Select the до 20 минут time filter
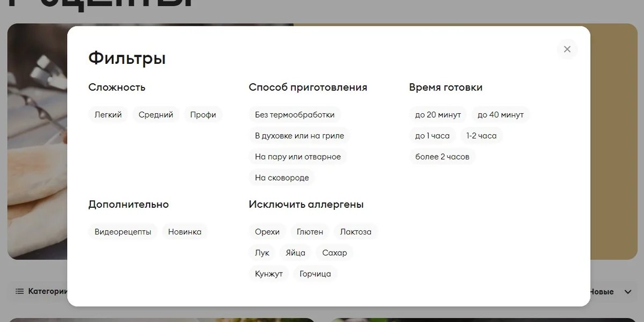Screen dimensions: 644x322 pyautogui.click(x=437, y=114)
